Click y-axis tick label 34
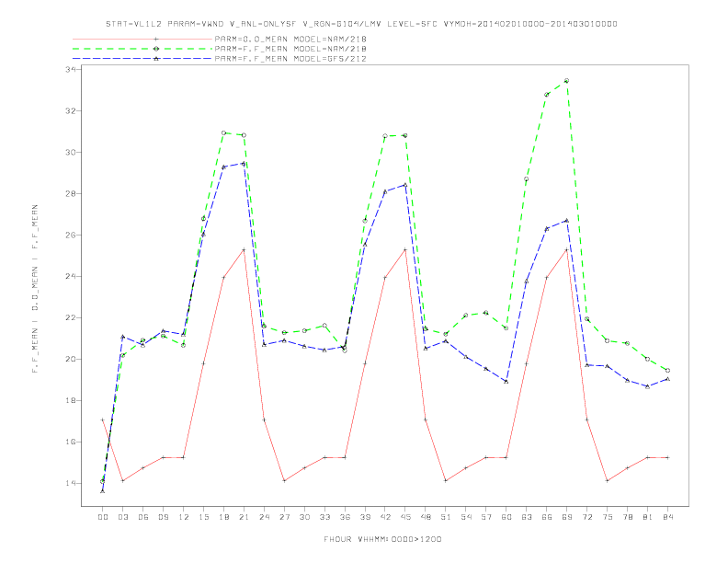The width and height of the screenshot is (728, 563). [71, 69]
